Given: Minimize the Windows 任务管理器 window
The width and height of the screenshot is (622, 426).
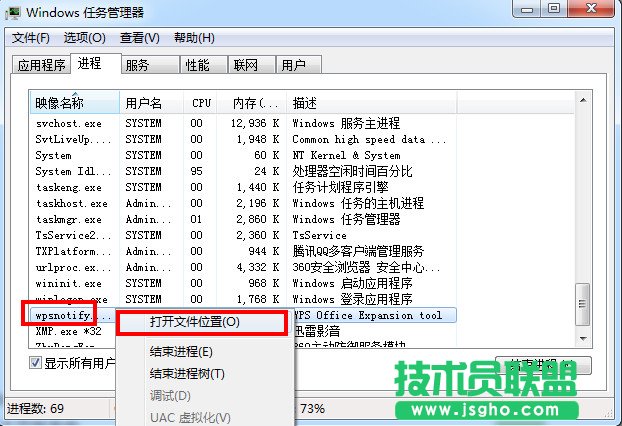Looking at the screenshot, I should point(530,11).
